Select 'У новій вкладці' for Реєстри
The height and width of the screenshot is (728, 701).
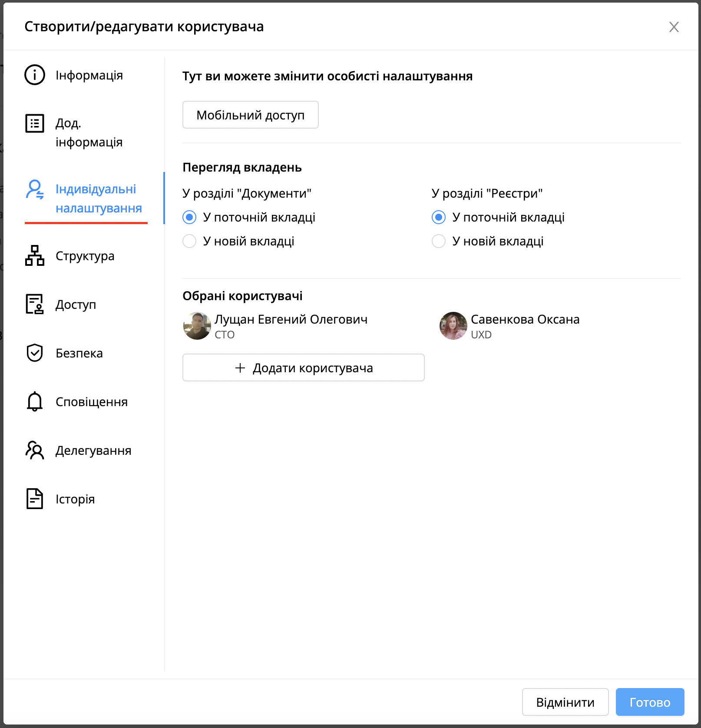(x=439, y=241)
